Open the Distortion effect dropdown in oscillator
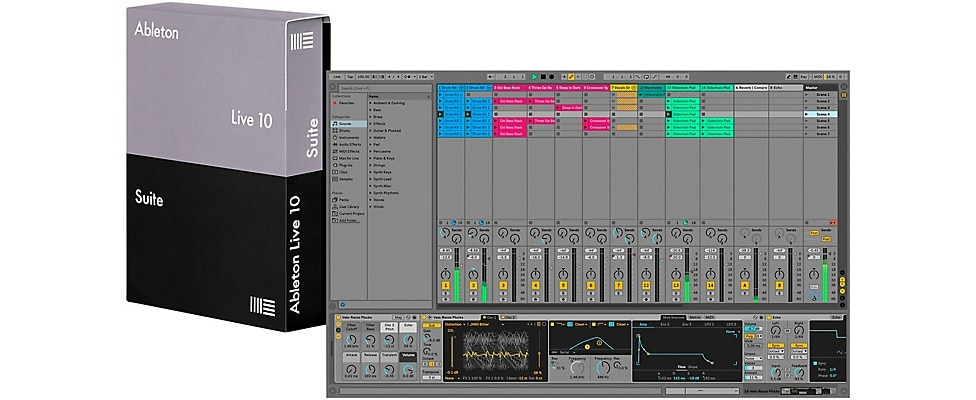 click(456, 324)
